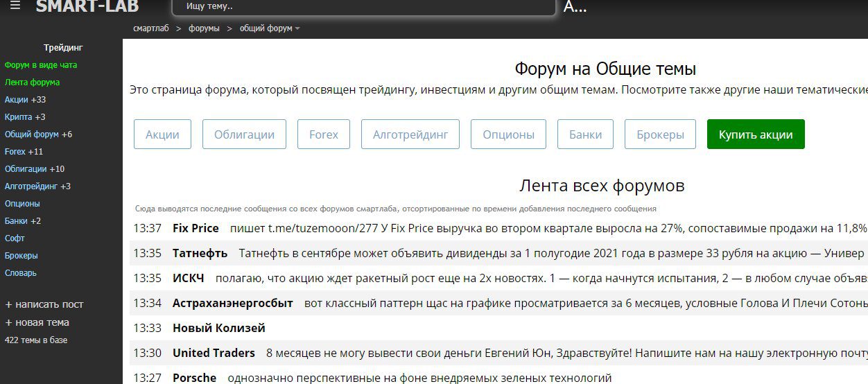This screenshot has height=384, width=868.
Task: Click the Porsche message about зеленых технологий
Action: [419, 378]
